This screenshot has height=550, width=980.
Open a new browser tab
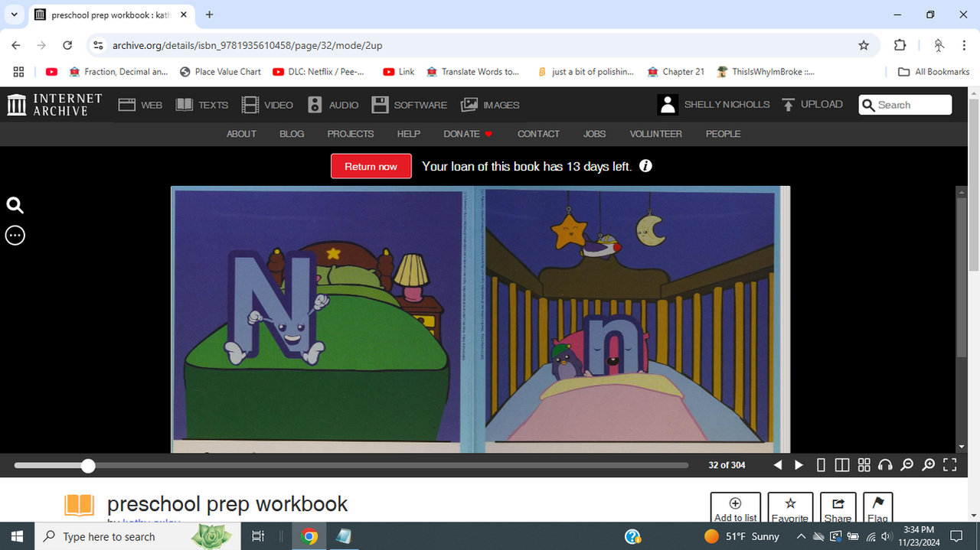(209, 15)
